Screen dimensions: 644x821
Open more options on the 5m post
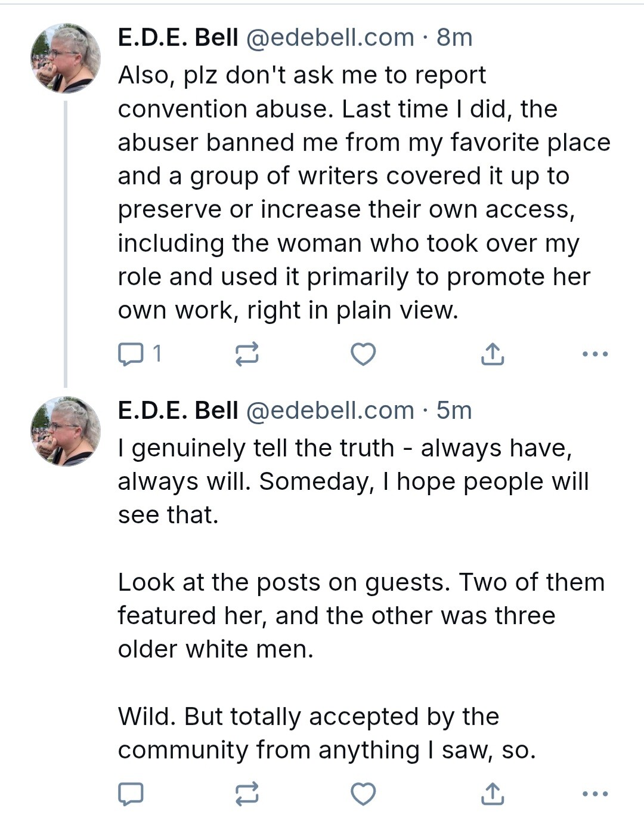[x=595, y=794]
